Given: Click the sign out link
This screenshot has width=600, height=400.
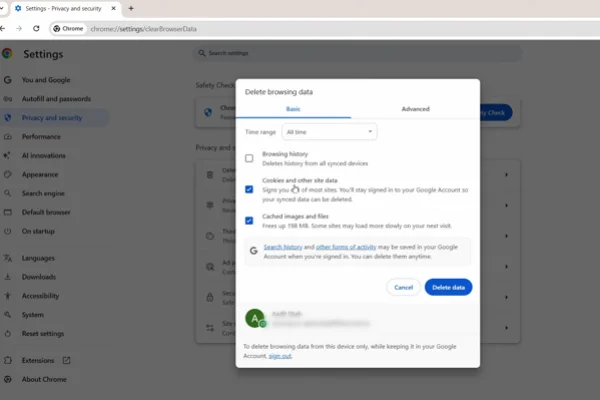Looking at the screenshot, I should [x=280, y=356].
